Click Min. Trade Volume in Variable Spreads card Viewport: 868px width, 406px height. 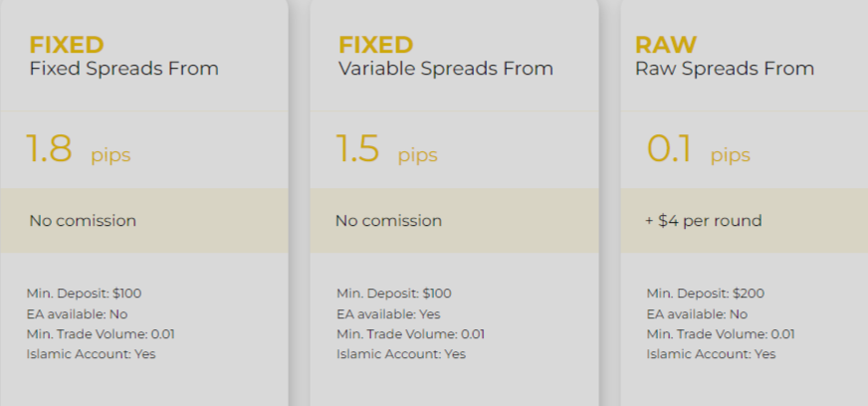(410, 333)
